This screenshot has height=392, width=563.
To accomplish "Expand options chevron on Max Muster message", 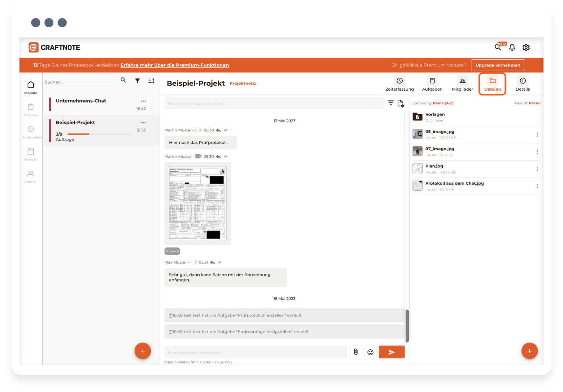I will pyautogui.click(x=220, y=262).
